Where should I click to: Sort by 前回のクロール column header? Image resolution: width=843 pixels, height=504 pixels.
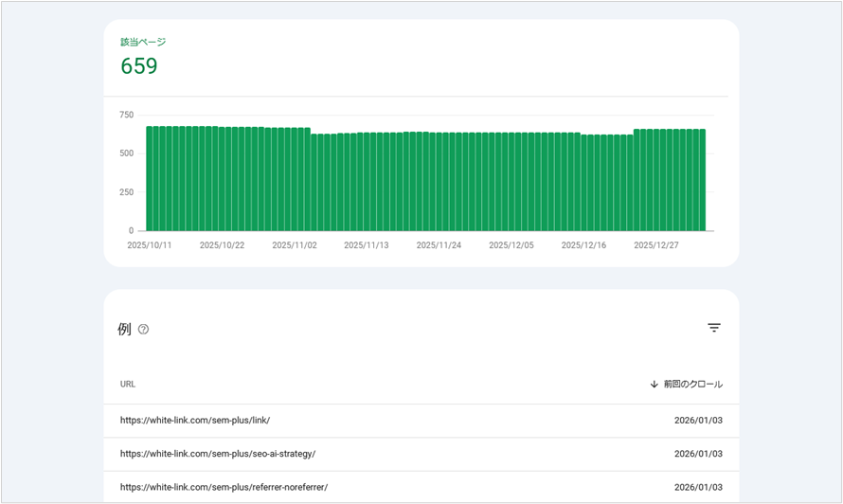(x=692, y=385)
